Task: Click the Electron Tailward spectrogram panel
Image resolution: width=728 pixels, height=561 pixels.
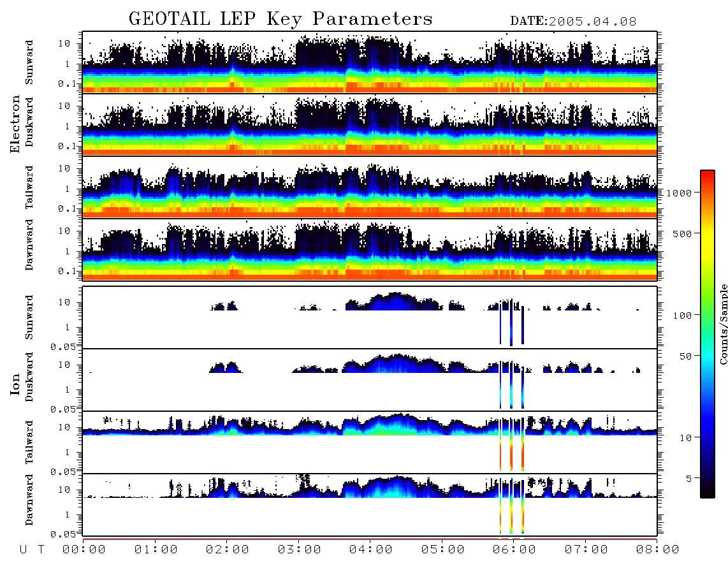Action: (x=370, y=187)
